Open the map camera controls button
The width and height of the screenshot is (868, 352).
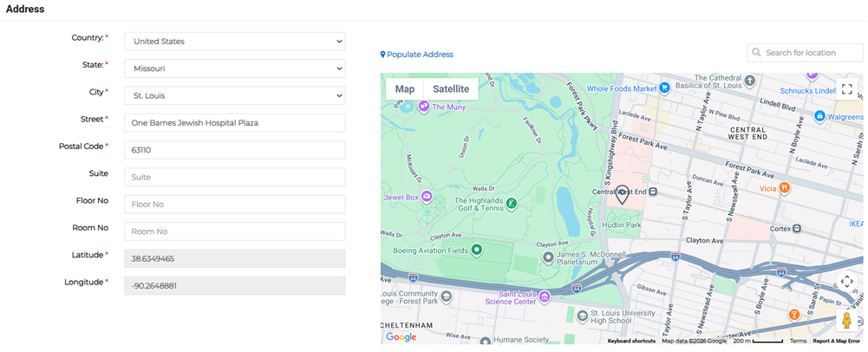[846, 281]
